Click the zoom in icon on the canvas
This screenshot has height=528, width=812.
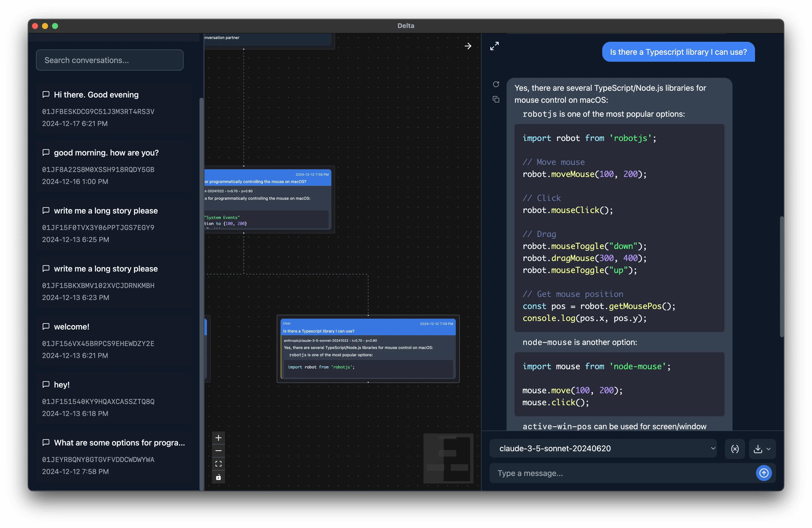(218, 437)
